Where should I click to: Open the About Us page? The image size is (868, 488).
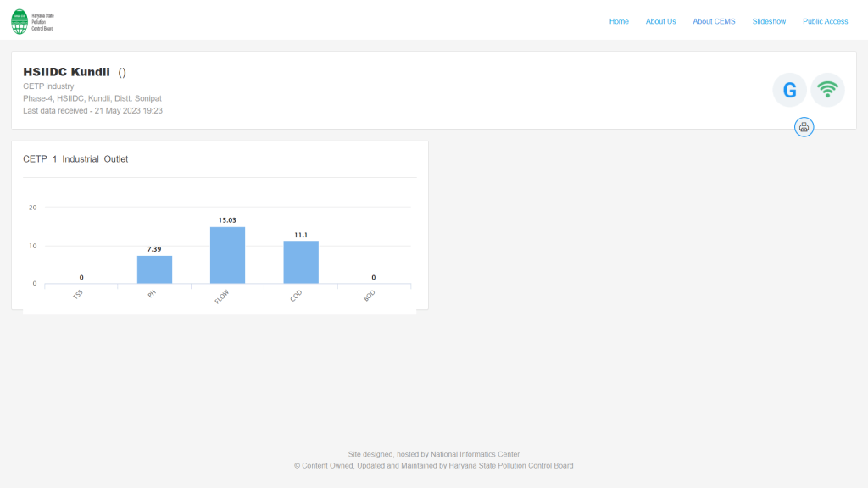660,21
